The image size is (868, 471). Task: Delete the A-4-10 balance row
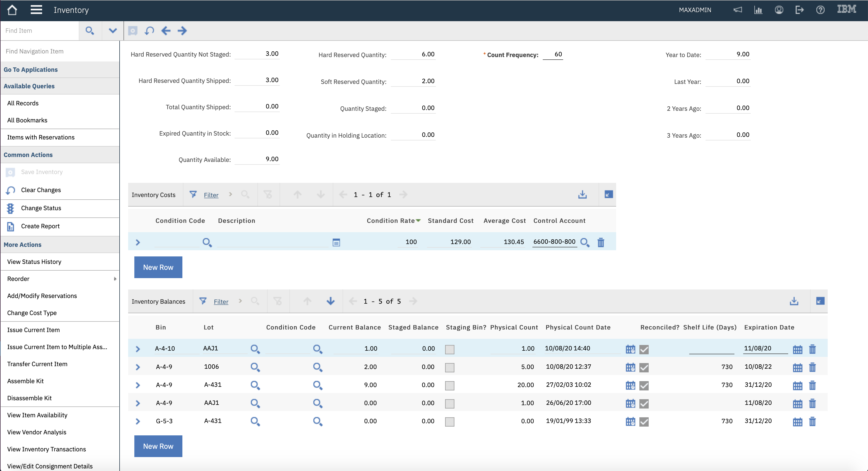tap(812, 349)
